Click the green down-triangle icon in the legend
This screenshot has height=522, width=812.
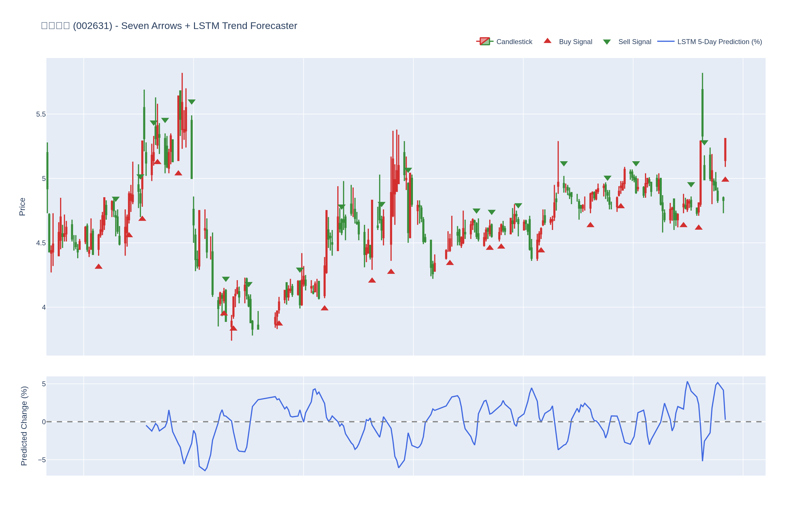coord(607,42)
